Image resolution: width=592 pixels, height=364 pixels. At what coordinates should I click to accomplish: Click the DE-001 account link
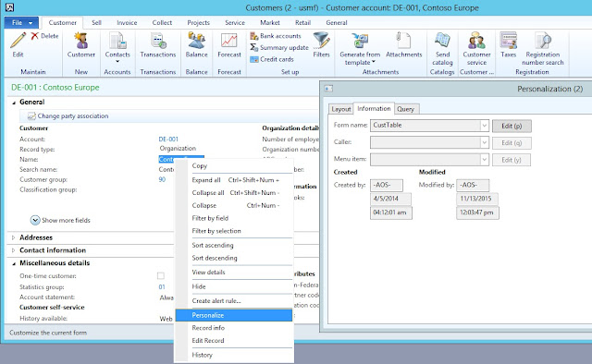[x=168, y=140]
